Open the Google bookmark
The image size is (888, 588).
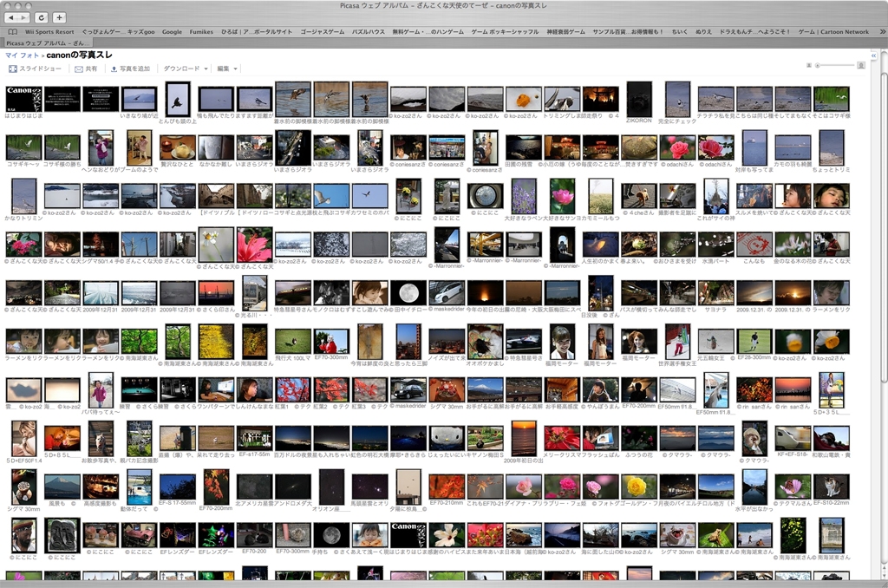coord(172,32)
